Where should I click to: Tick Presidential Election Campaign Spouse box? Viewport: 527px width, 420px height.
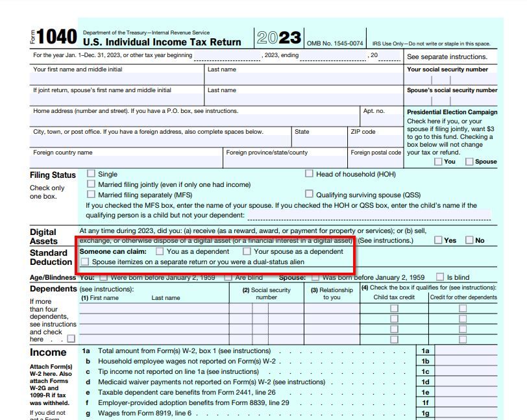[x=469, y=162]
